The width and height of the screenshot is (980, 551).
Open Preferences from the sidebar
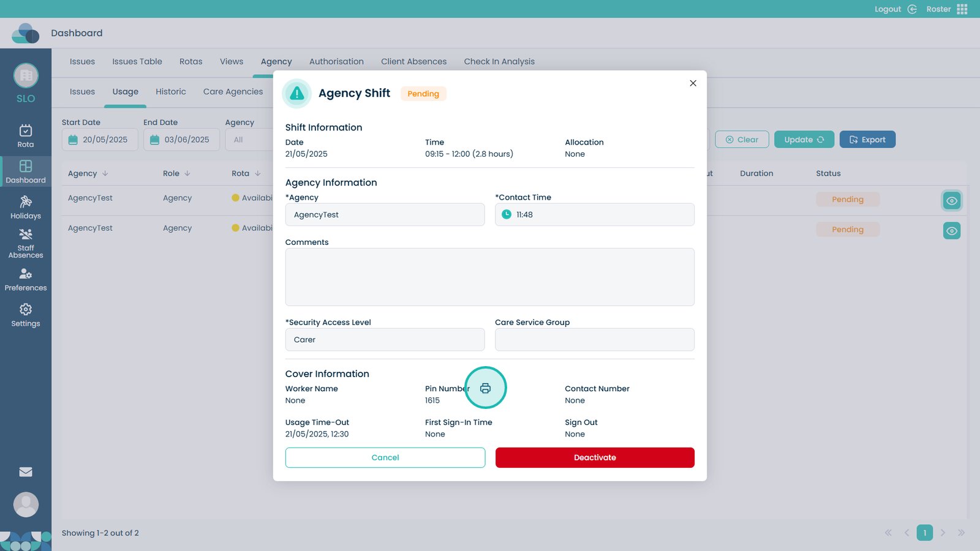(26, 280)
